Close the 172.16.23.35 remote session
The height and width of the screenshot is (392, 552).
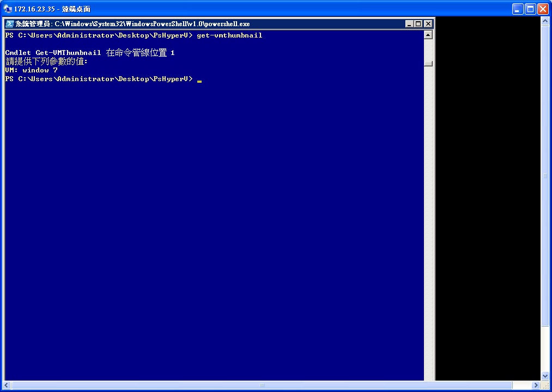pos(543,9)
